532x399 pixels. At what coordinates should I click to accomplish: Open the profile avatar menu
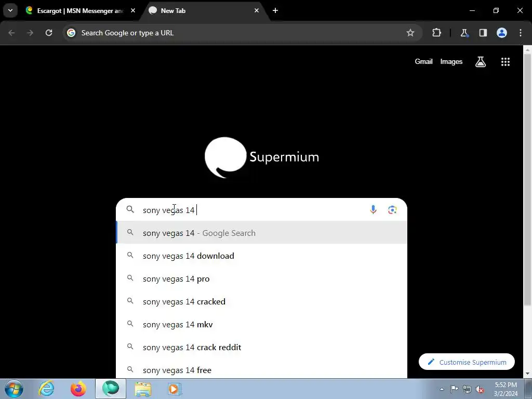(x=502, y=33)
